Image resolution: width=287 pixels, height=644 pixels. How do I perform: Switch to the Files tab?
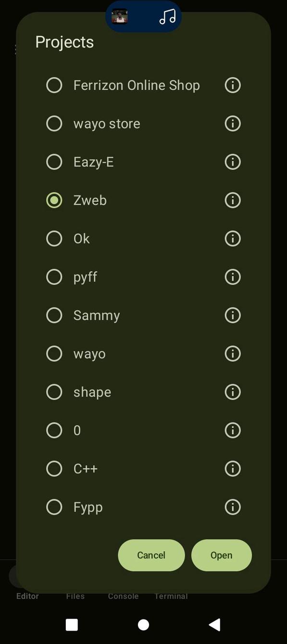(75, 596)
